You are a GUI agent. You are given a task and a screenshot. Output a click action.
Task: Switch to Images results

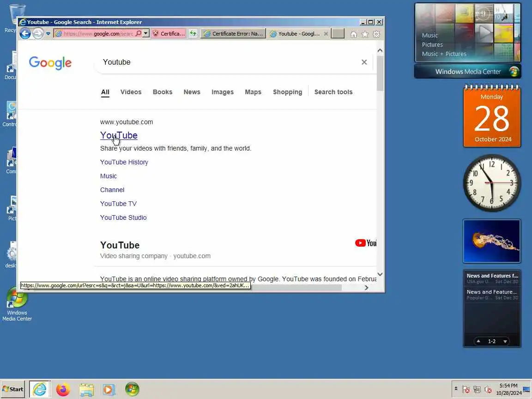(223, 92)
